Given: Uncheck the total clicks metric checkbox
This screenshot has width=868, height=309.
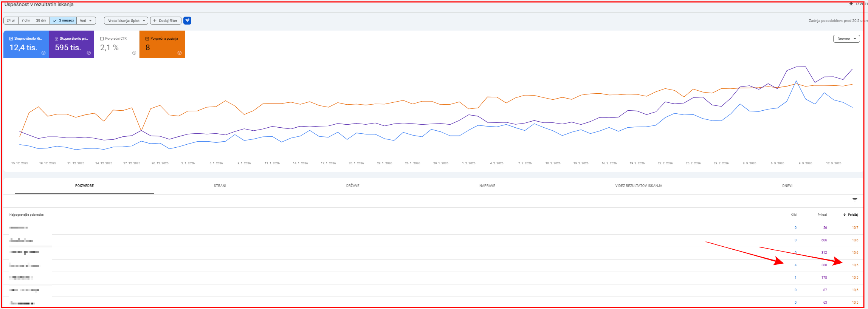Looking at the screenshot, I should point(11,39).
